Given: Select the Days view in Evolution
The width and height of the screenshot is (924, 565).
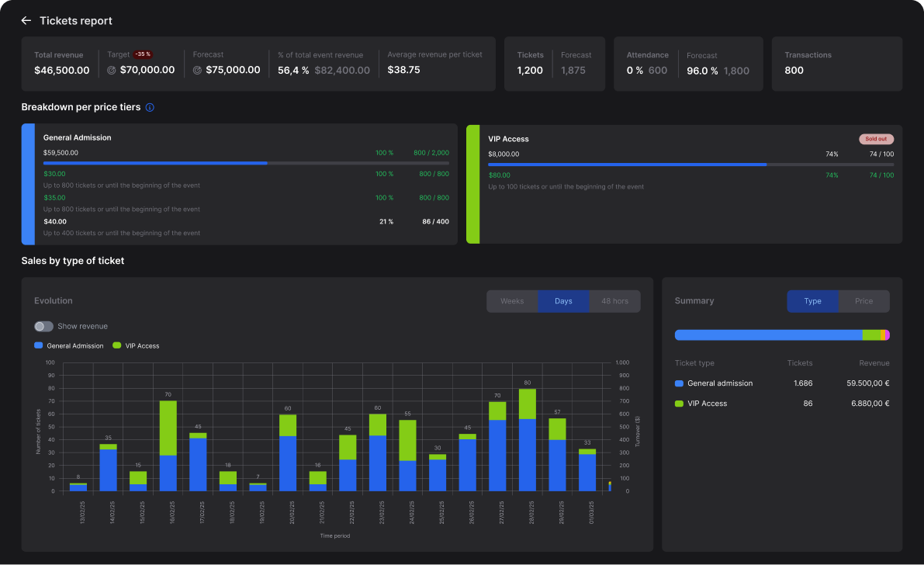Looking at the screenshot, I should (563, 301).
